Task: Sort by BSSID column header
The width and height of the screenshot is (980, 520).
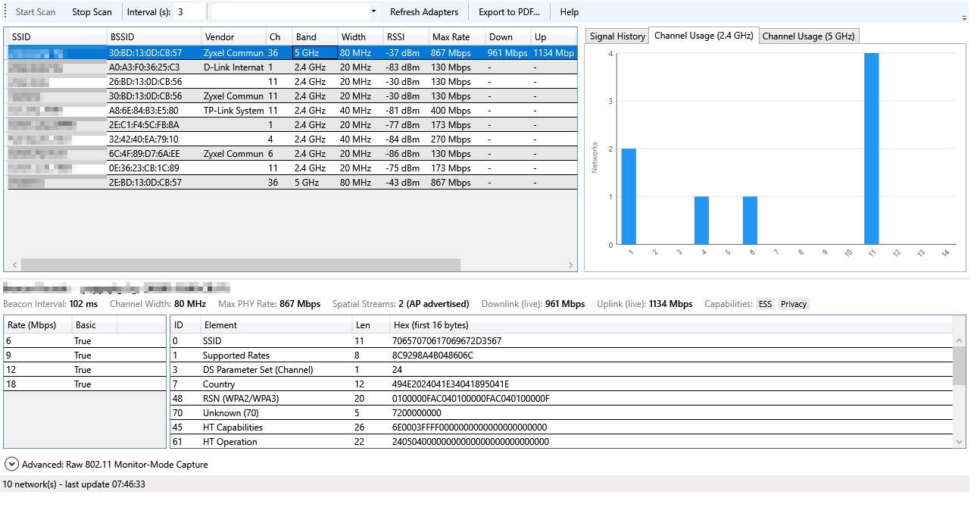Action: click(x=154, y=36)
